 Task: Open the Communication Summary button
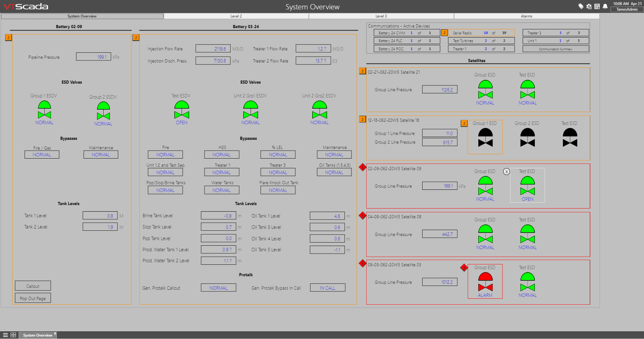[556, 49]
